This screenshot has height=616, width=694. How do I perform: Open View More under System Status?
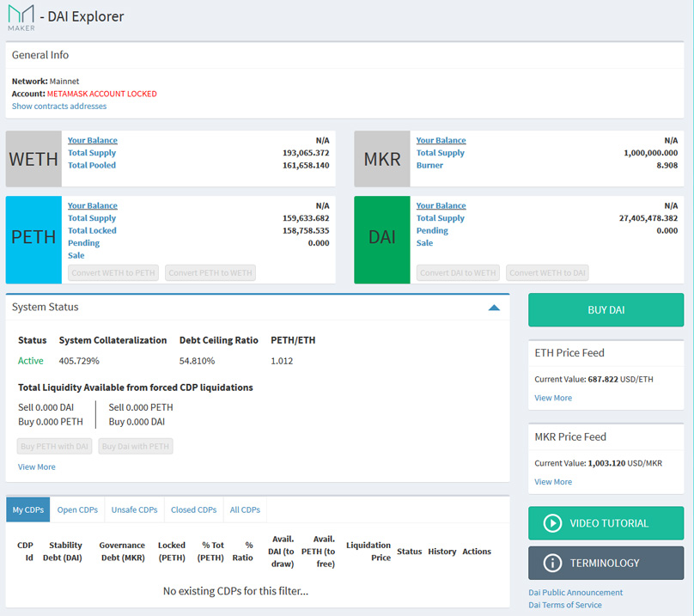(37, 467)
